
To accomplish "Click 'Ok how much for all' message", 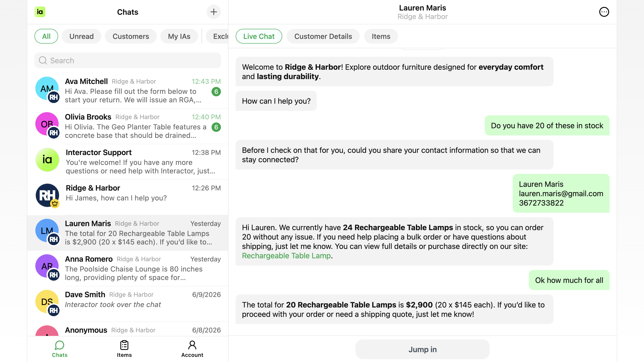I will (x=569, y=280).
